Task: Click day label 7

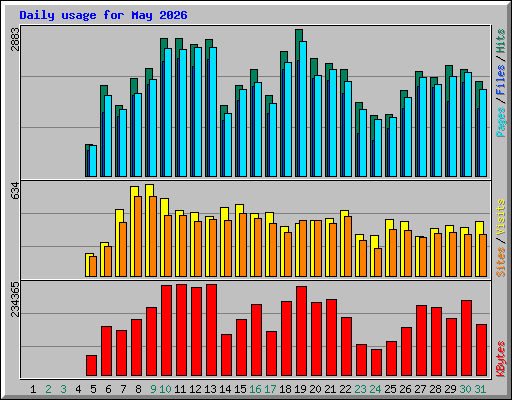Action: [123, 389]
